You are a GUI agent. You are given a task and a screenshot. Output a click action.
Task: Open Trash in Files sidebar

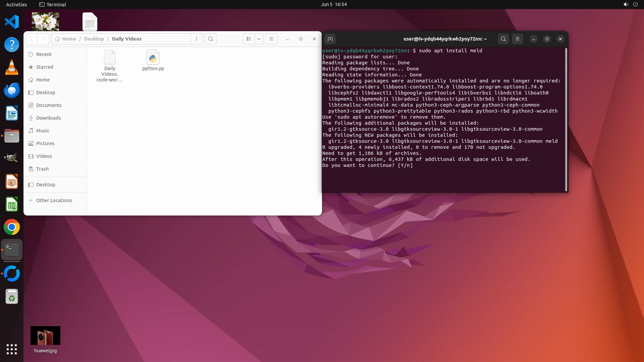42,169
